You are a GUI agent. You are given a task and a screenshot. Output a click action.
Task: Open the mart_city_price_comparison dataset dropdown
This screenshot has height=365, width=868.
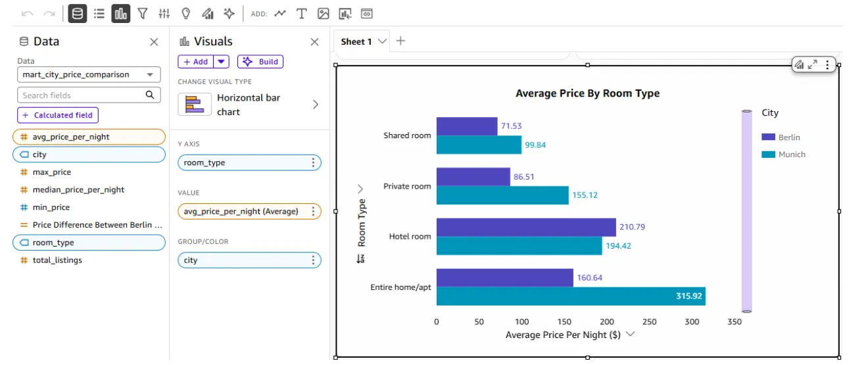click(x=89, y=74)
